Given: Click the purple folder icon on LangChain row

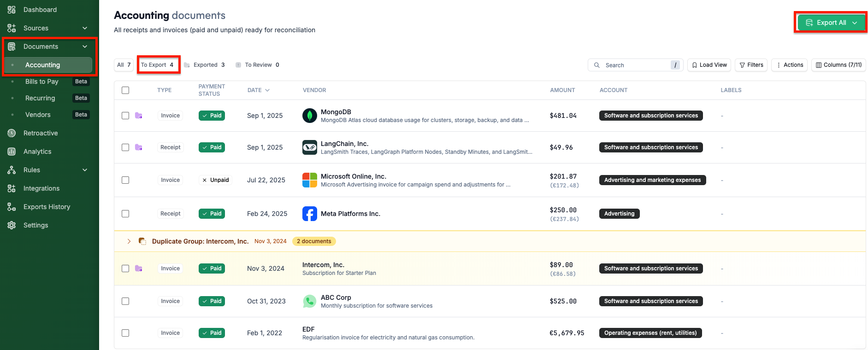Looking at the screenshot, I should tap(138, 147).
